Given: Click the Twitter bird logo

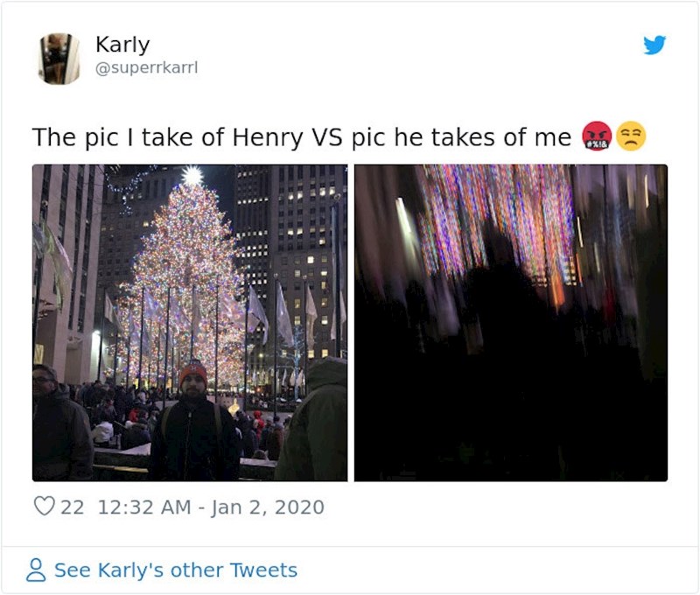Looking at the screenshot, I should (654, 45).
